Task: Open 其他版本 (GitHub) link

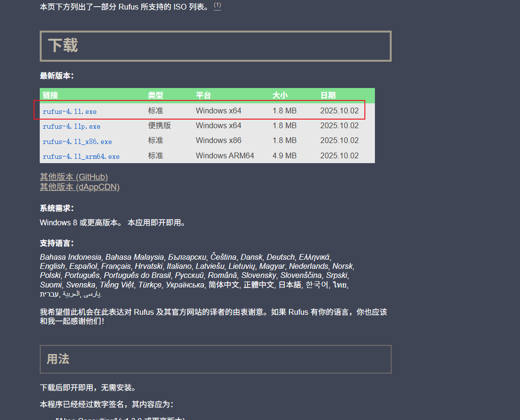Action: coord(74,177)
